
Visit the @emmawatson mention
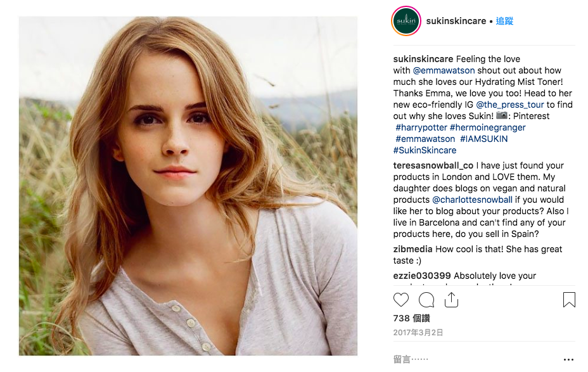pyautogui.click(x=444, y=70)
